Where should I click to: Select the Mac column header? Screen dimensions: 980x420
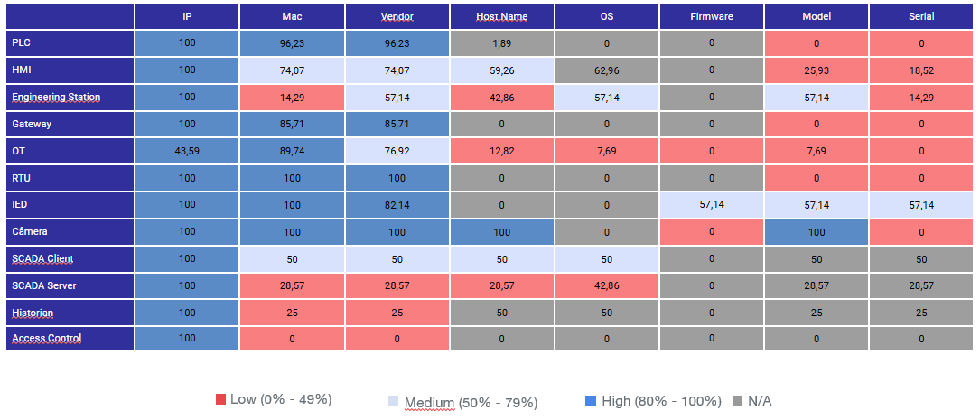292,16
